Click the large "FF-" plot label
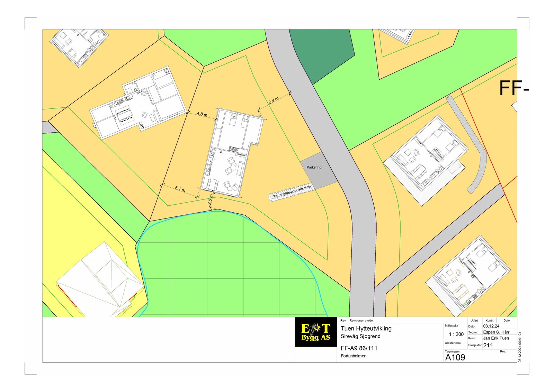The height and width of the screenshot is (392, 554). 514,88
